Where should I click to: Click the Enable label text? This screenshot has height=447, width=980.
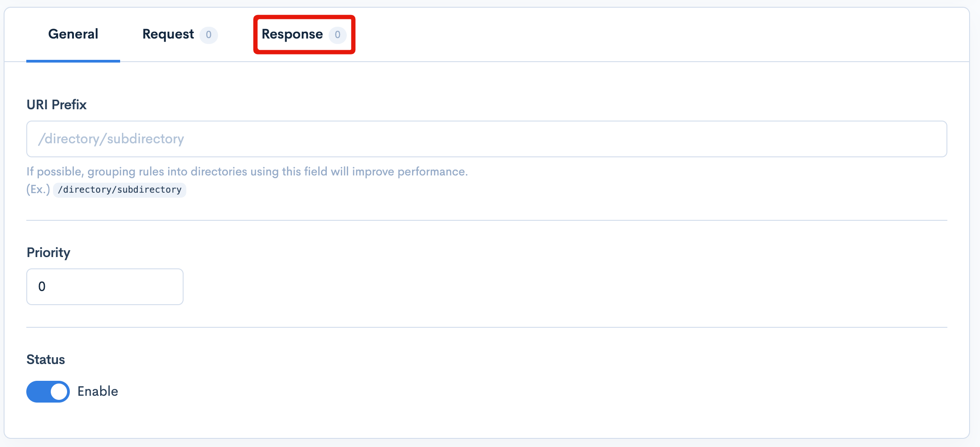point(98,391)
